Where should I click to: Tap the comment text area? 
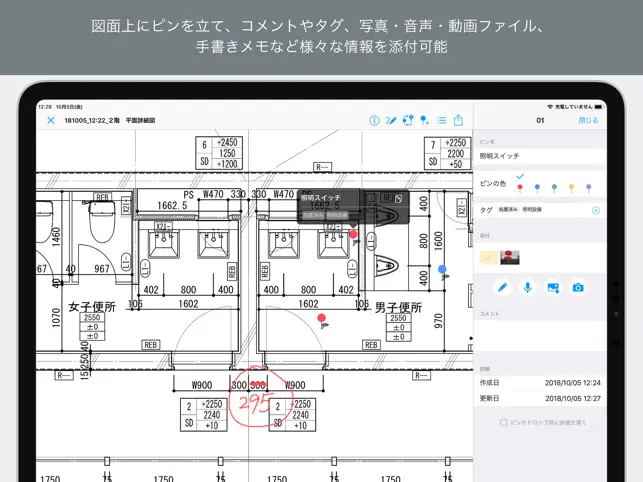coord(540,335)
